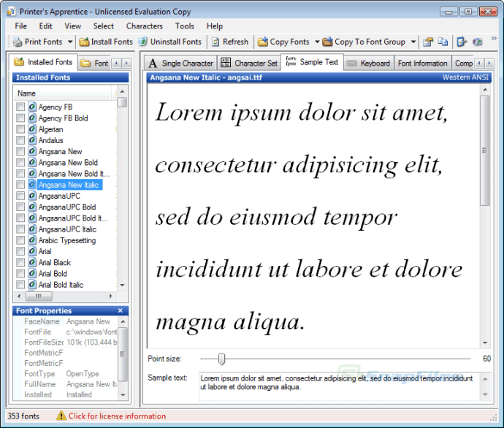The width and height of the screenshot is (504, 428).
Task: Click the Print Fonts printer icon
Action: 18,42
